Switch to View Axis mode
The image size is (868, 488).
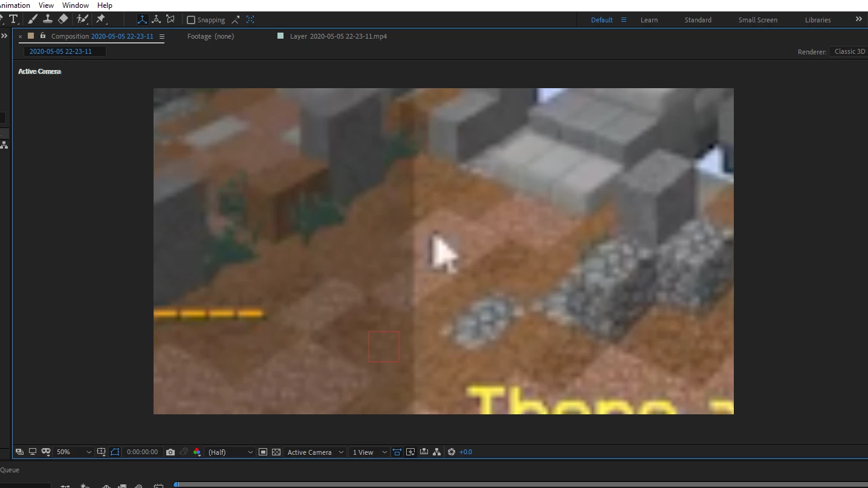pyautogui.click(x=170, y=19)
